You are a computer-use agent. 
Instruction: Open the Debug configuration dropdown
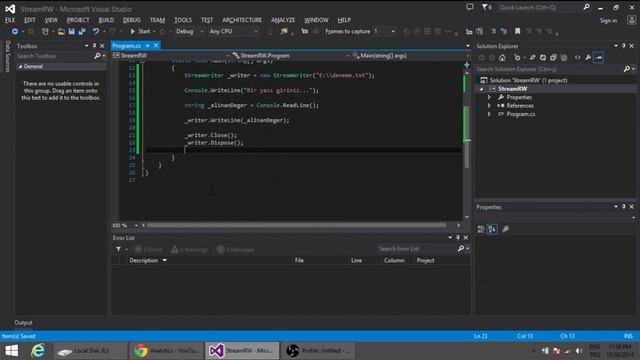tap(189, 31)
